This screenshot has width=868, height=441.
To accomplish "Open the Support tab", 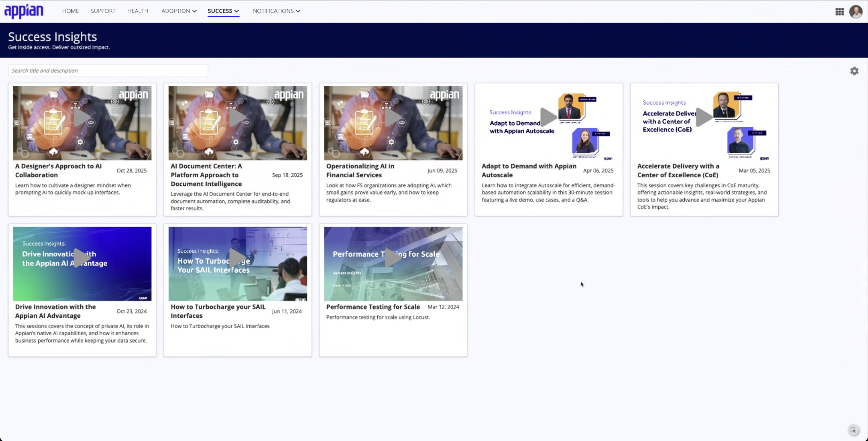I will 103,11.
